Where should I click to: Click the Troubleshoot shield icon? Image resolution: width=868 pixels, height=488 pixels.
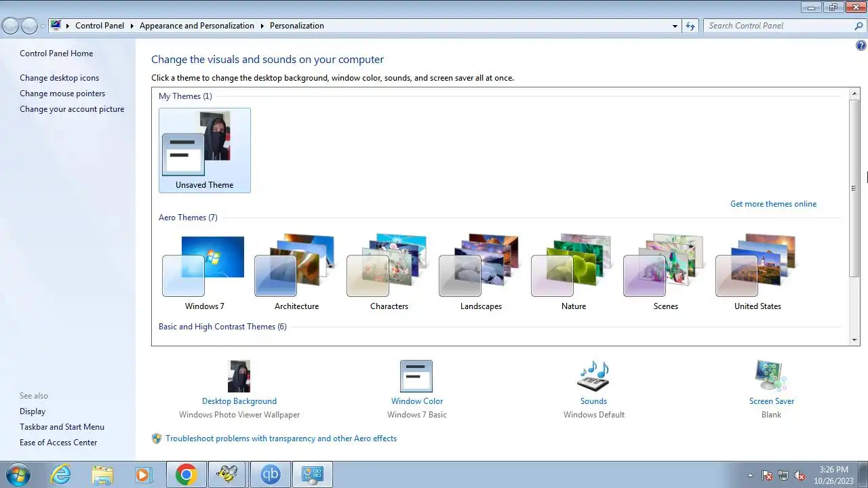point(157,439)
